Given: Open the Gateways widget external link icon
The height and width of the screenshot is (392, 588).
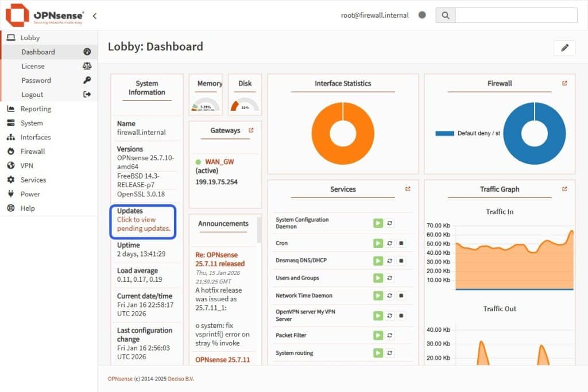Looking at the screenshot, I should tap(250, 129).
